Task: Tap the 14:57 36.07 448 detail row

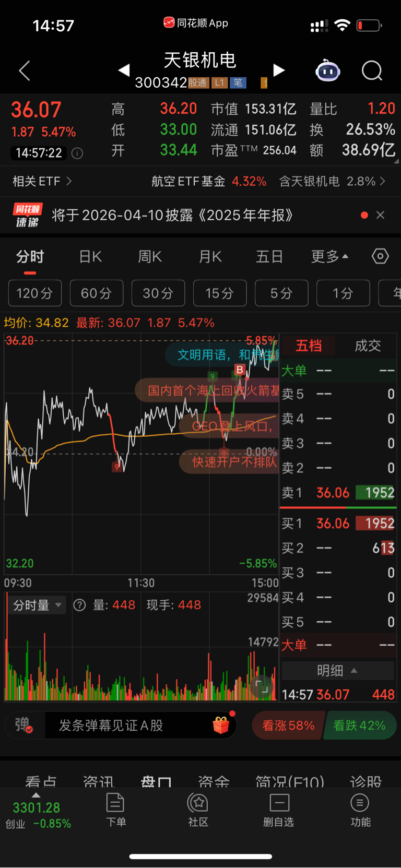Action: pos(338,694)
